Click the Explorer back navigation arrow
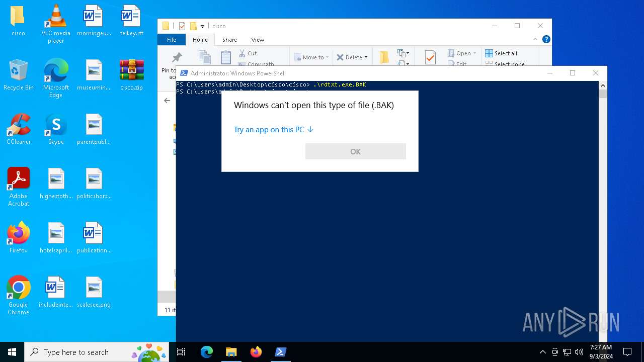This screenshot has width=644, height=362. click(x=167, y=101)
